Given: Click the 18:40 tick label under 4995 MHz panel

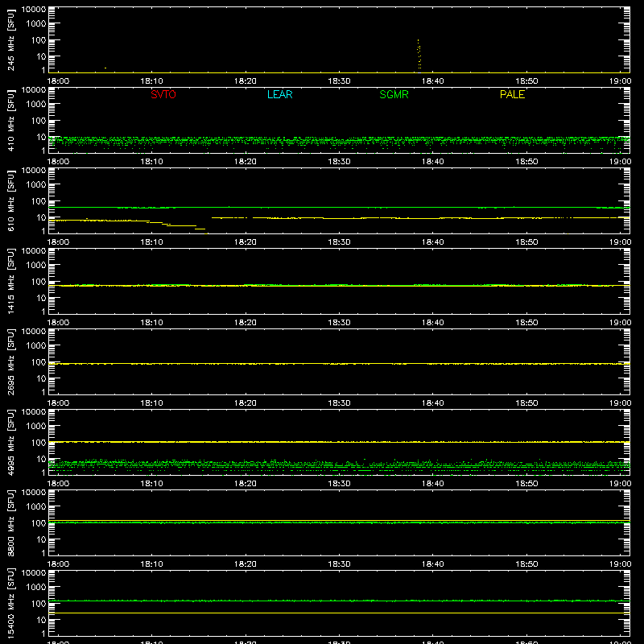Looking at the screenshot, I should point(433,484).
